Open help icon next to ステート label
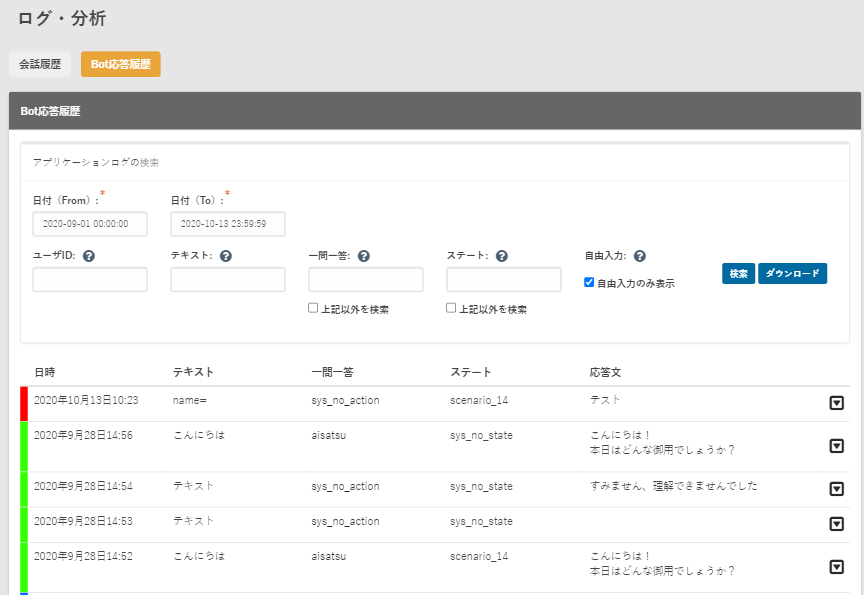The height and width of the screenshot is (595, 864). pos(501,256)
